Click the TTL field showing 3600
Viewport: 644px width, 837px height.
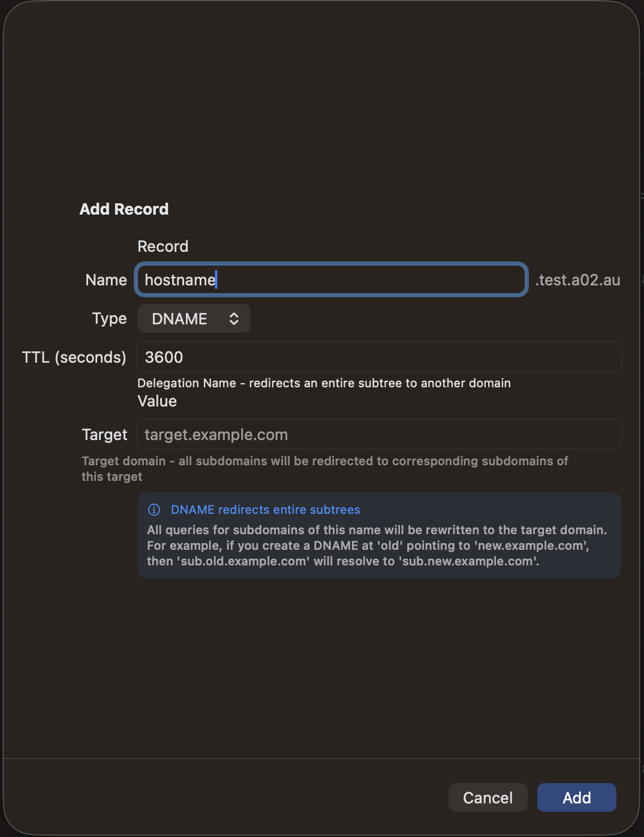(379, 357)
